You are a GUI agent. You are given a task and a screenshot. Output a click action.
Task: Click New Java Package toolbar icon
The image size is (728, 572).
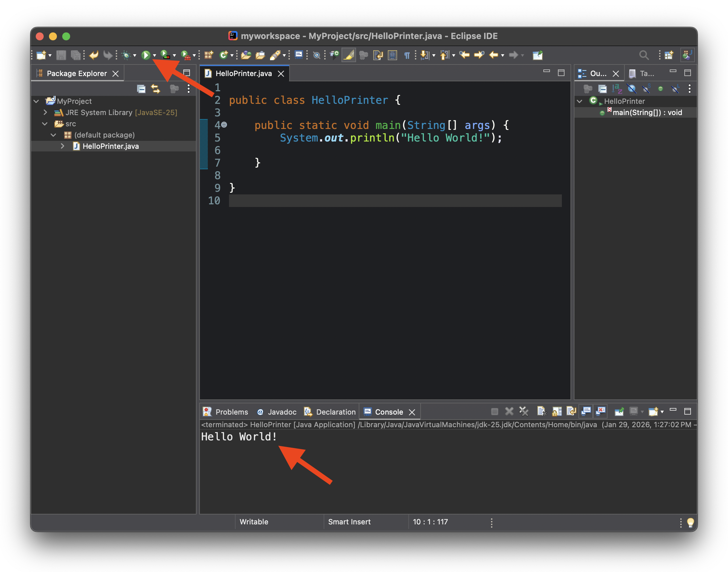coord(209,55)
